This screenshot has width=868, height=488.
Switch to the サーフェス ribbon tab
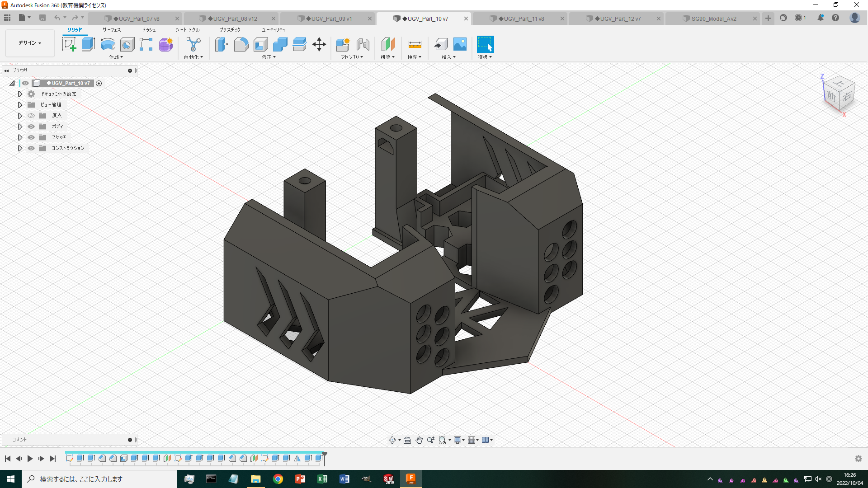[x=112, y=29]
